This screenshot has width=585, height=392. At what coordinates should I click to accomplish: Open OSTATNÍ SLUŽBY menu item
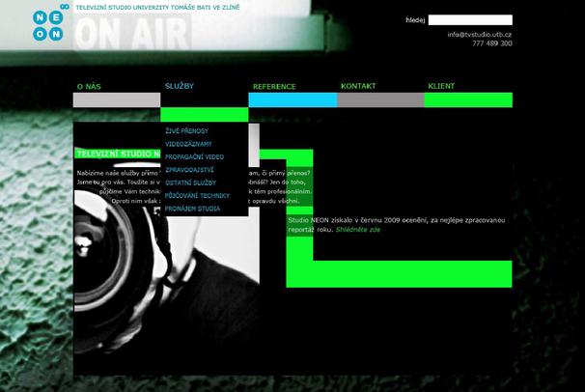[x=190, y=182]
